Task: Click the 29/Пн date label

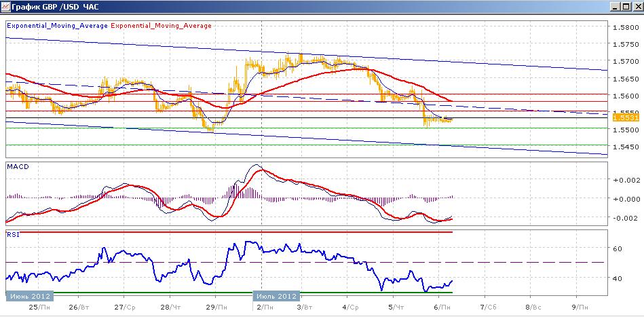Action: pos(216,307)
